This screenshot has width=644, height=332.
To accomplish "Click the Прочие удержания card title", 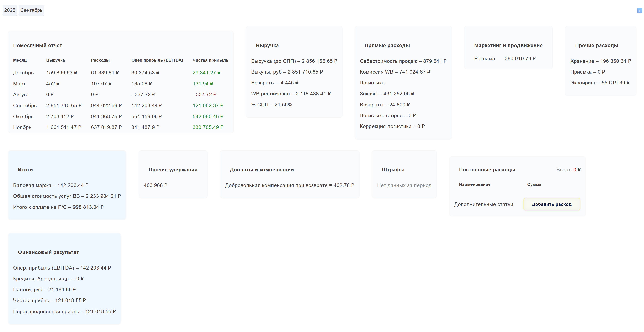I will point(173,170).
